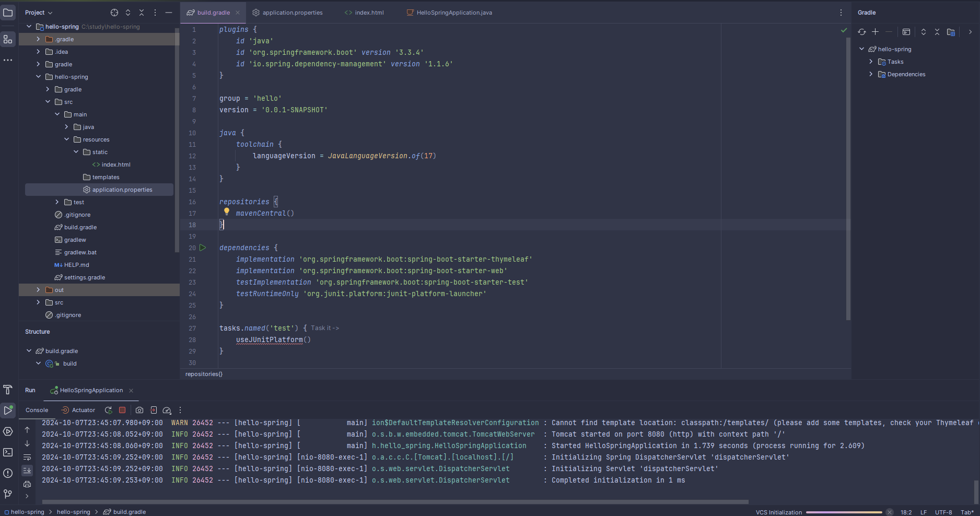The width and height of the screenshot is (980, 516).
Task: Collapse the resources folder
Action: (66, 139)
